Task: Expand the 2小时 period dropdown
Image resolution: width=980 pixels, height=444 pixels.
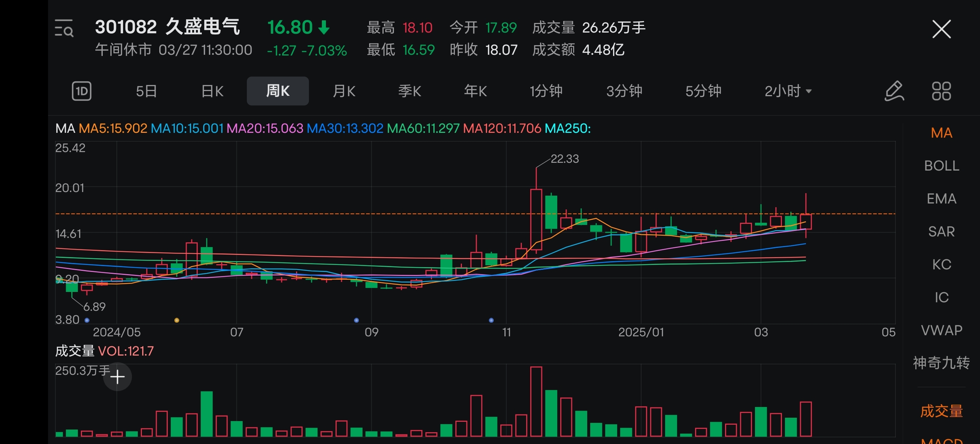Action: (788, 91)
